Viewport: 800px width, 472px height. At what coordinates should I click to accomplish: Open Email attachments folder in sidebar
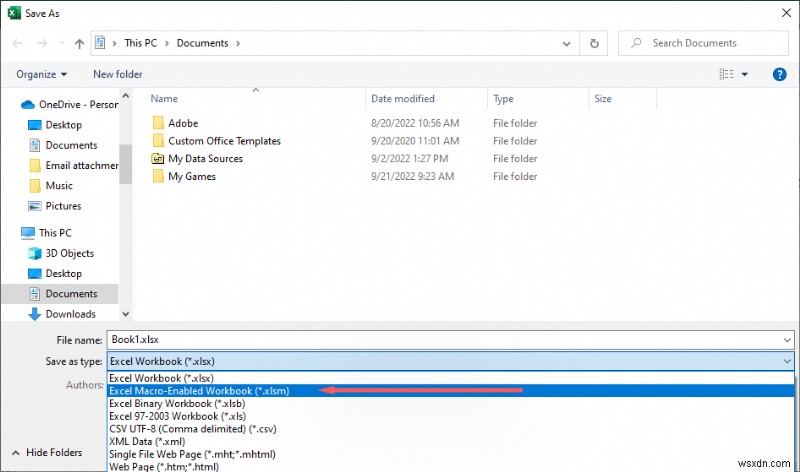(x=74, y=166)
